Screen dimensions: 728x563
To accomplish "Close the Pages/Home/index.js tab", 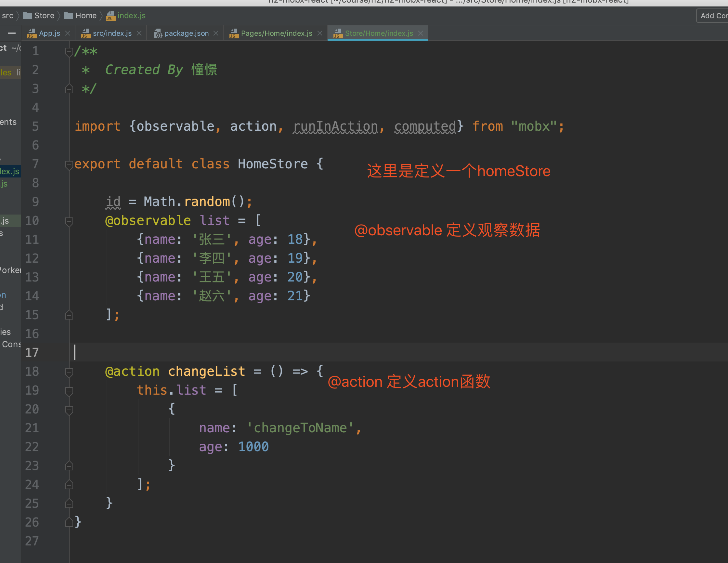I will pos(320,33).
